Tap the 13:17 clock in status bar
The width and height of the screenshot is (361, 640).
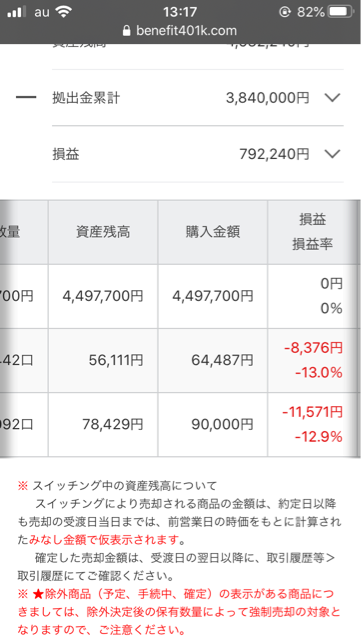(180, 12)
